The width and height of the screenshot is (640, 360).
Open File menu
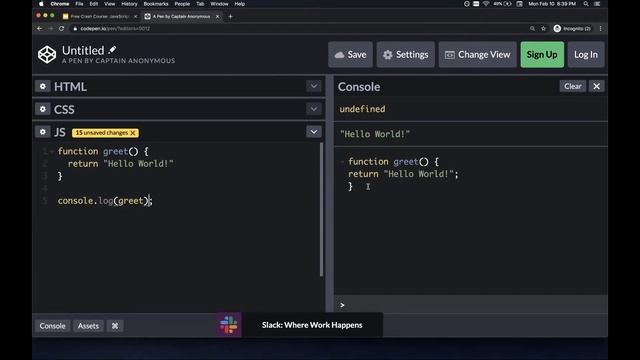(x=79, y=4)
